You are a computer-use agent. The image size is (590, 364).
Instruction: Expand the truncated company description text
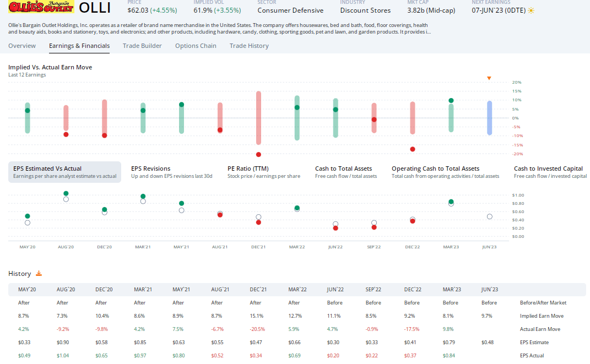429,32
